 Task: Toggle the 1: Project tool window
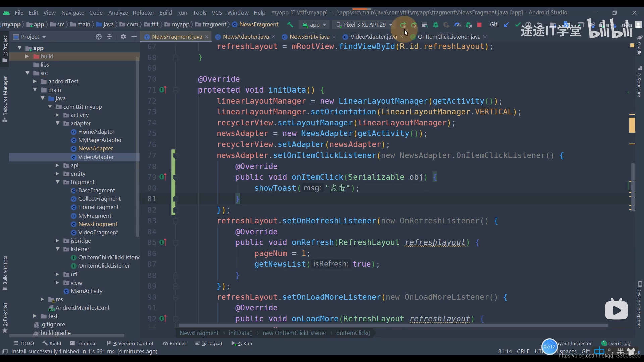coord(5,49)
